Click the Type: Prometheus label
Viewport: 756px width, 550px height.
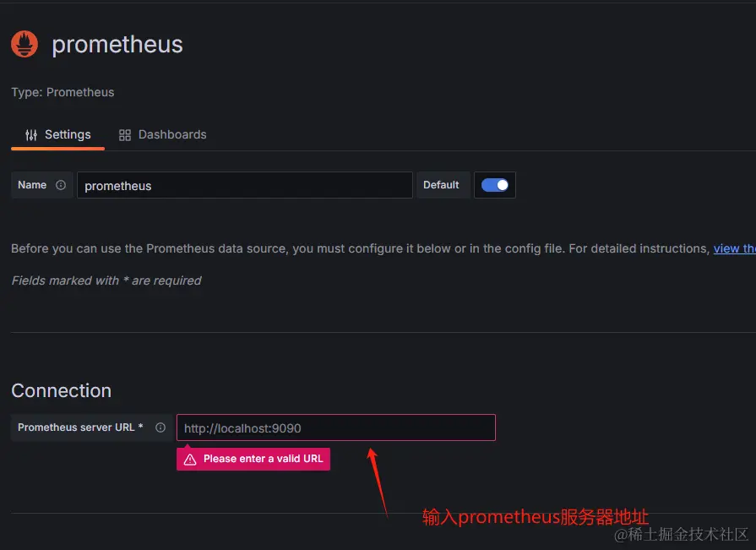pyautogui.click(x=63, y=92)
